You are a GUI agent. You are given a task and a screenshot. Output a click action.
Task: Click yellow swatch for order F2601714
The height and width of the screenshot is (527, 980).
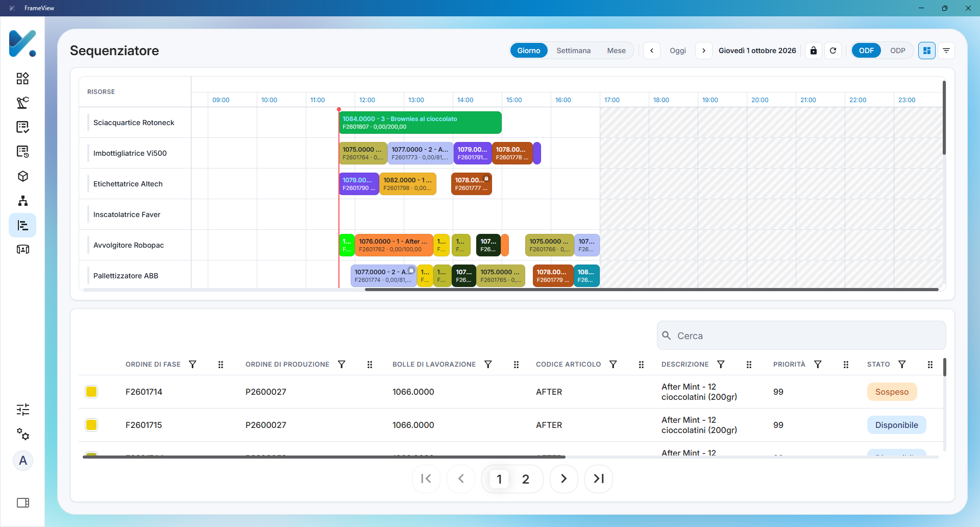tap(91, 392)
